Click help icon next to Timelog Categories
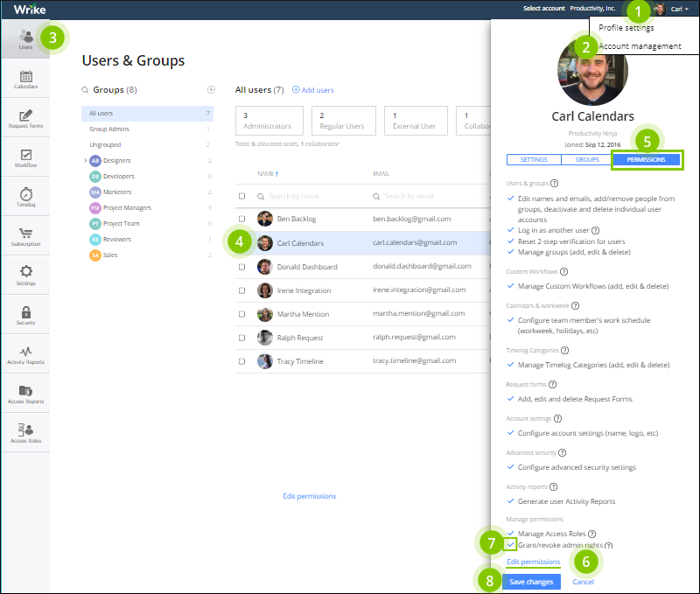Viewport: 700px width, 594px height. pyautogui.click(x=564, y=350)
